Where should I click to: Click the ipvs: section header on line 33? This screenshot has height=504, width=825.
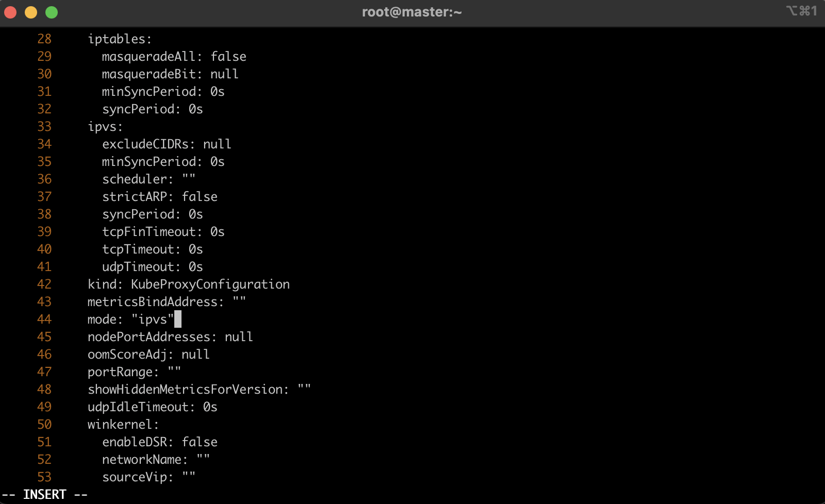pyautogui.click(x=105, y=127)
